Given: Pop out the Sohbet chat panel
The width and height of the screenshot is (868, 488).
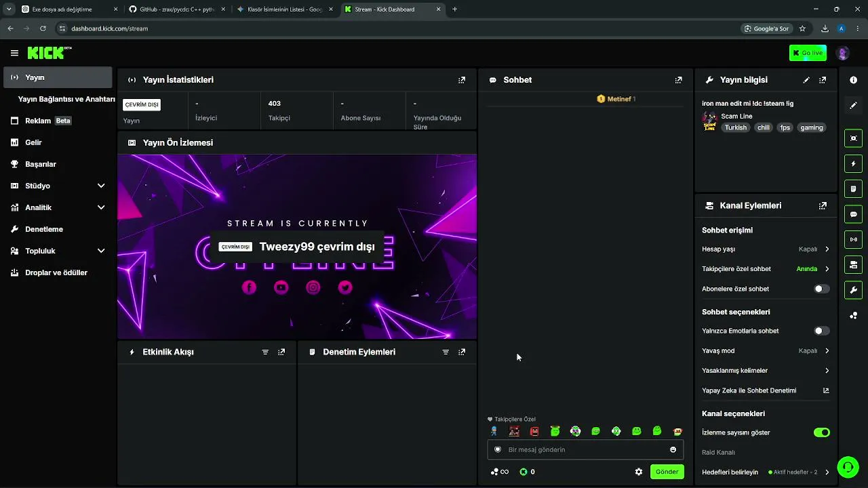Looking at the screenshot, I should coord(678,80).
